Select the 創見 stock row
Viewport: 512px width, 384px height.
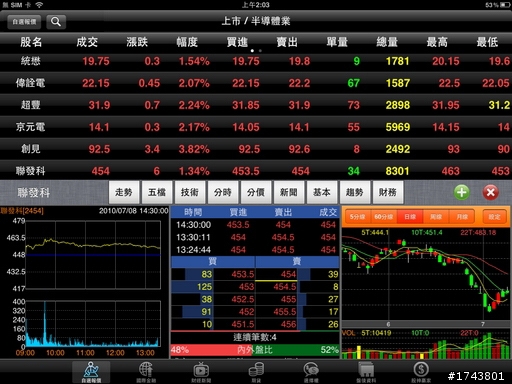pyautogui.click(x=256, y=149)
